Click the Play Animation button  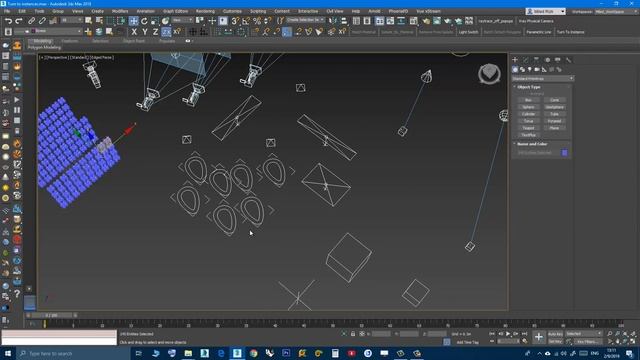pyautogui.click(x=508, y=334)
